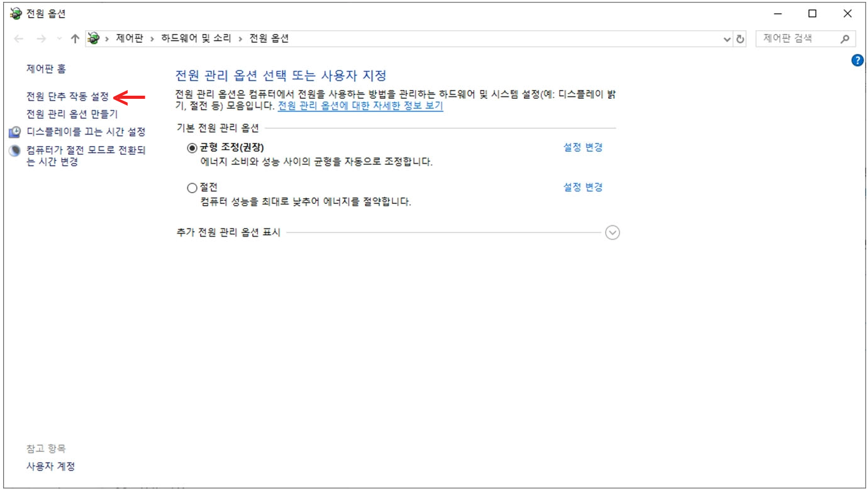
Task: Expand the chevron after 제어판 breadcrumb
Action: 152,38
